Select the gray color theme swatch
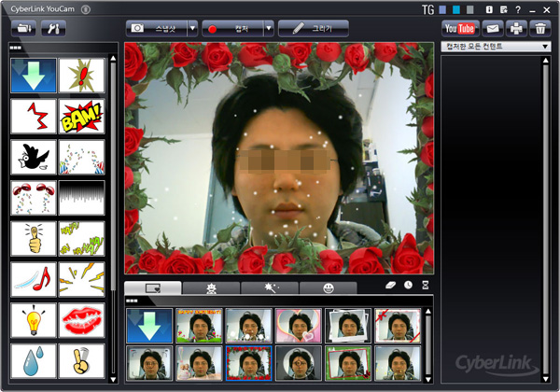Viewport: 560px width, 392px height. [x=470, y=9]
